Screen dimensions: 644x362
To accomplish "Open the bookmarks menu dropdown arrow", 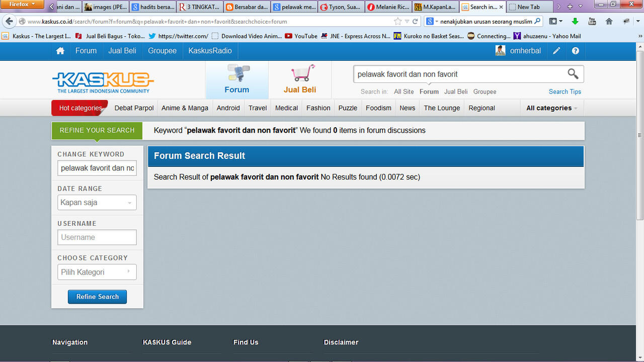I will 561,21.
